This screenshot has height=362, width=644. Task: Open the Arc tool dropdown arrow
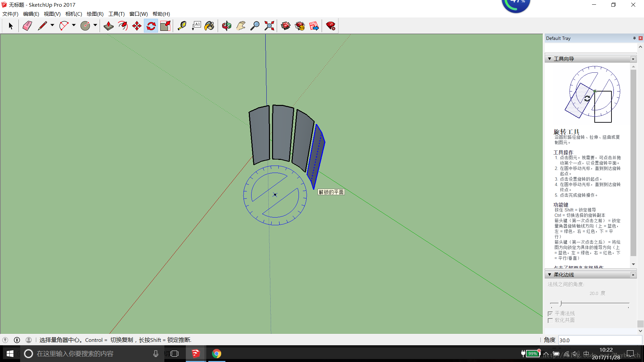pos(74,25)
